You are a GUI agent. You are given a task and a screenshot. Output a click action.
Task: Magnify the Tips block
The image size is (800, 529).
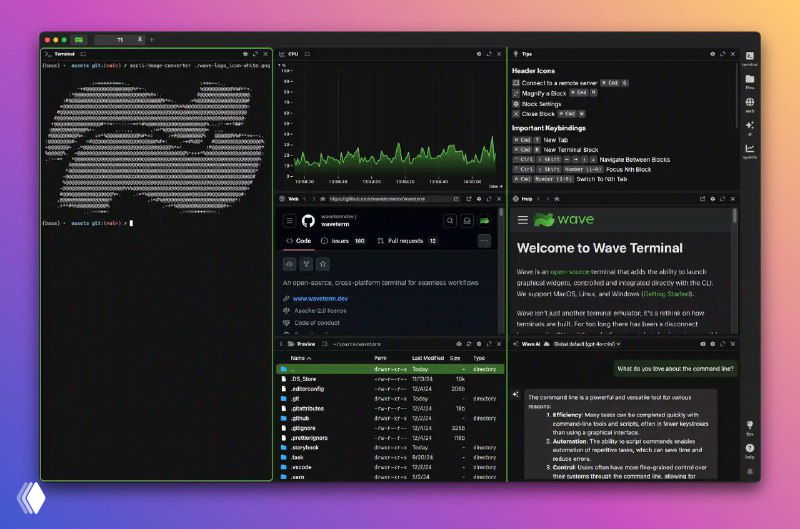point(722,54)
